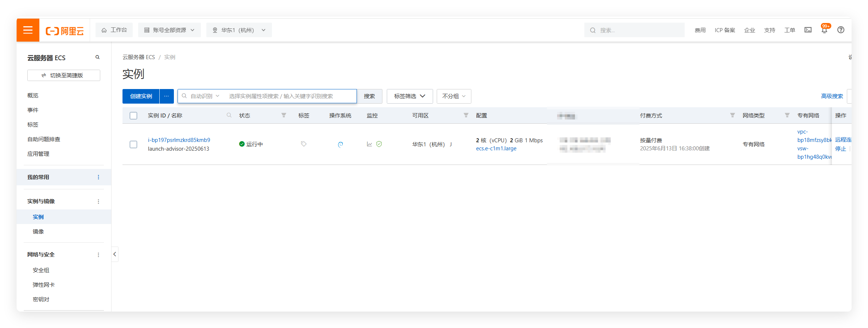Select 镜像 in the sidebar menu
The image size is (868, 328).
pos(38,232)
